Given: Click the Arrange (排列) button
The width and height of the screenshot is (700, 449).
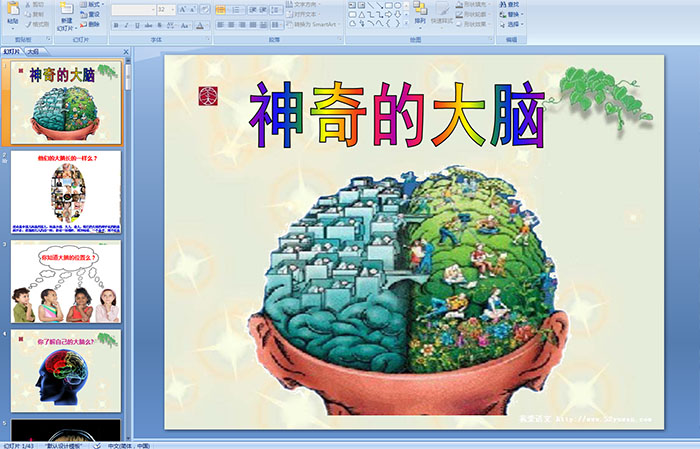Looking at the screenshot, I should (x=420, y=13).
